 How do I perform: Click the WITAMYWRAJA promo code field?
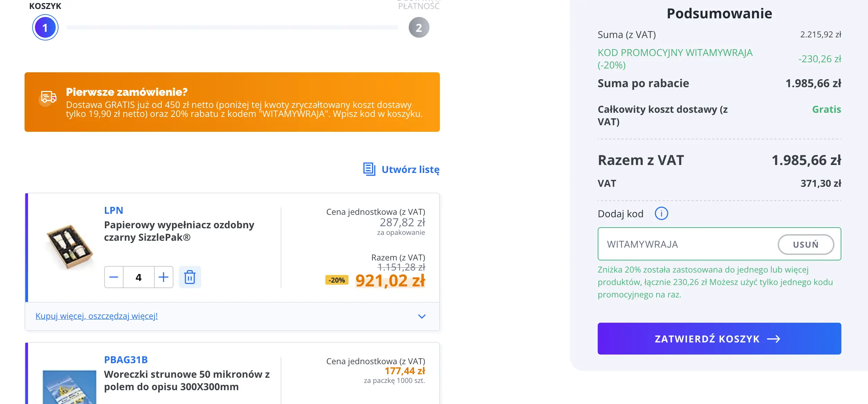[x=685, y=244]
